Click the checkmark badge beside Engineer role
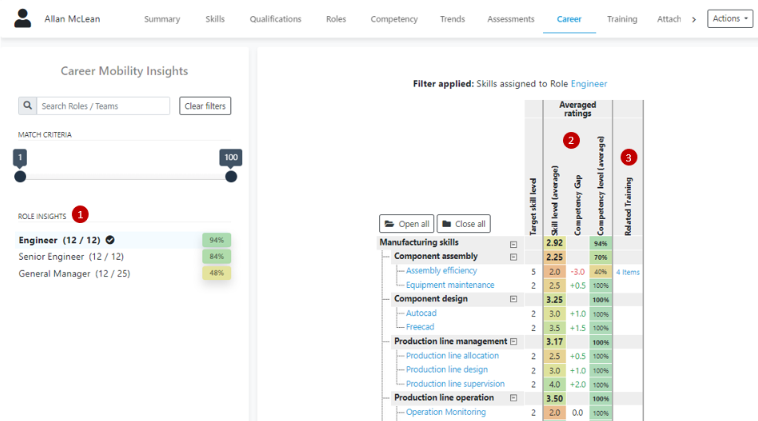This screenshot has width=758, height=421. point(110,240)
